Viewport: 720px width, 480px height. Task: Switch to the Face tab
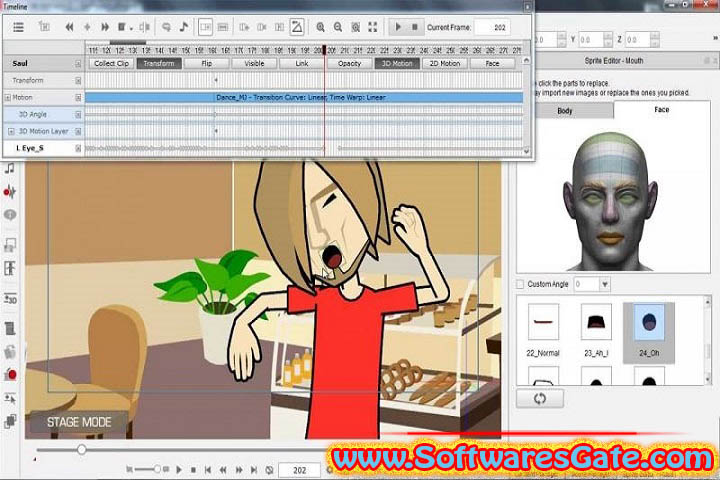pos(661,109)
